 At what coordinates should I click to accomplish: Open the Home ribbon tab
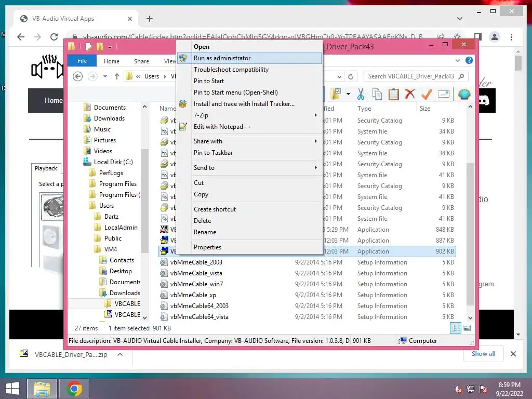[112, 61]
